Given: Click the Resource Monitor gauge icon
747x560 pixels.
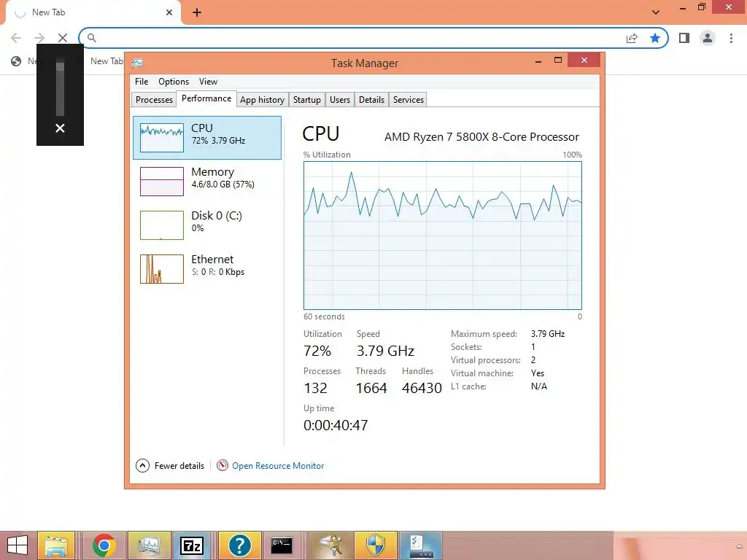Looking at the screenshot, I should pyautogui.click(x=222, y=465).
